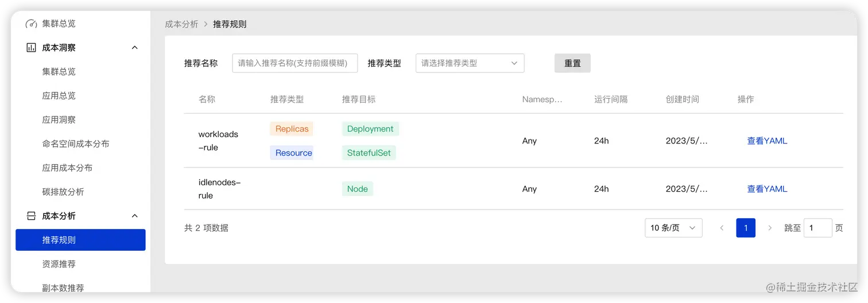This screenshot has width=868, height=303.
Task: Click the gauge icon beside top 集群总览
Action: [x=31, y=24]
